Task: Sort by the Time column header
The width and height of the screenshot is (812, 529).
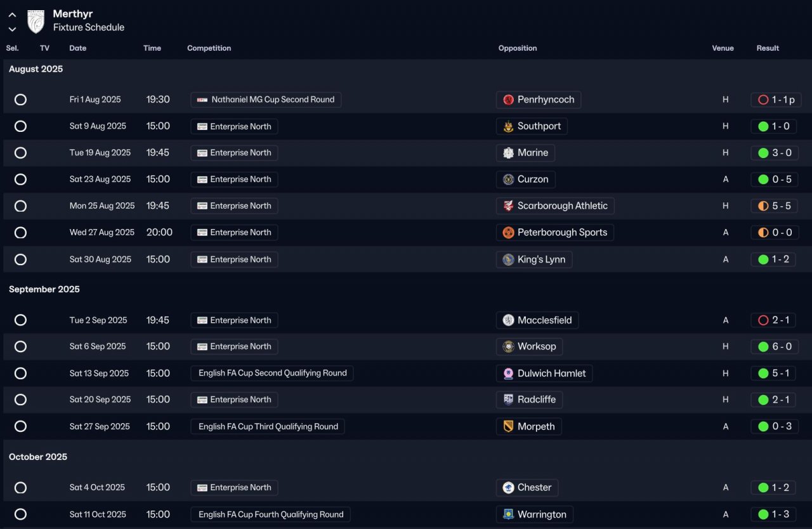Action: 152,48
